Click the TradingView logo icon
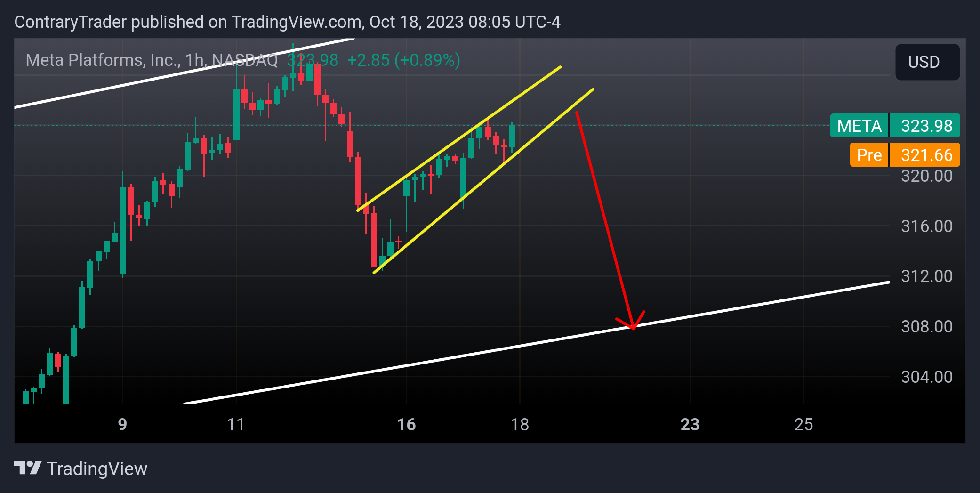 [28, 468]
